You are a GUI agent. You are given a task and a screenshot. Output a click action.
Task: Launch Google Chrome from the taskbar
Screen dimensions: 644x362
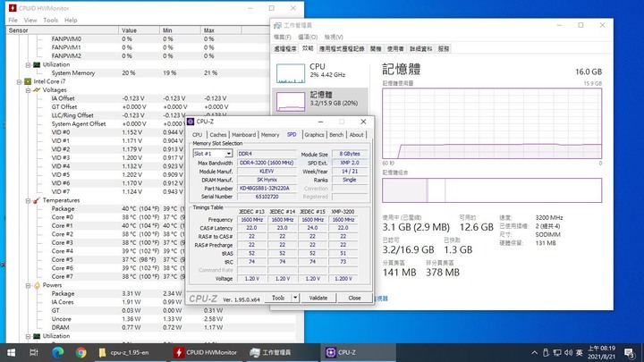coord(80,352)
